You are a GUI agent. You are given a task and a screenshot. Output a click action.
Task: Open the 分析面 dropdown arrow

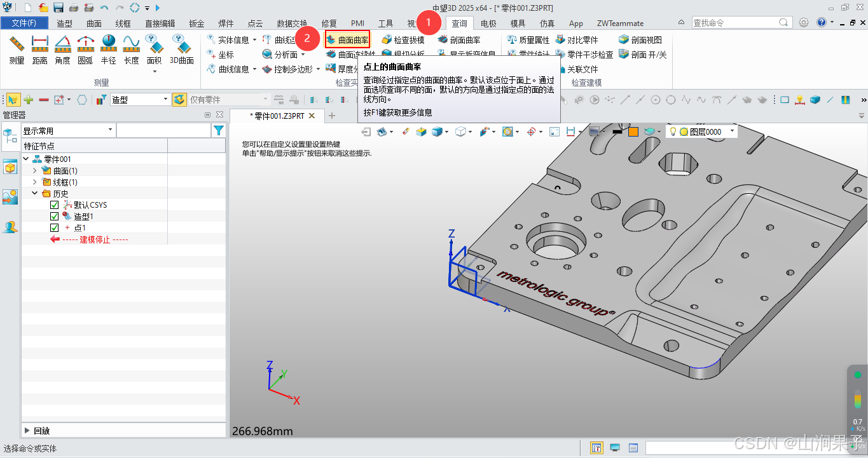[303, 55]
